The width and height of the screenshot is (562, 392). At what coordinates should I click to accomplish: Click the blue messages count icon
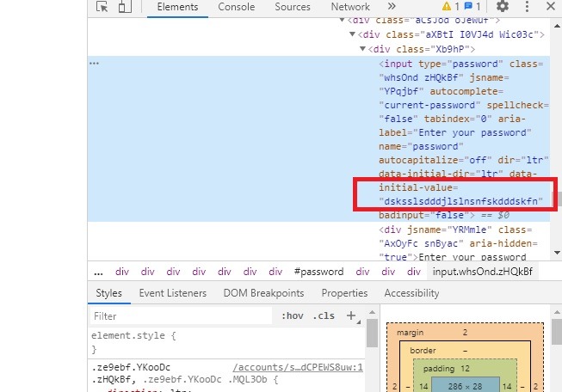[x=472, y=7]
